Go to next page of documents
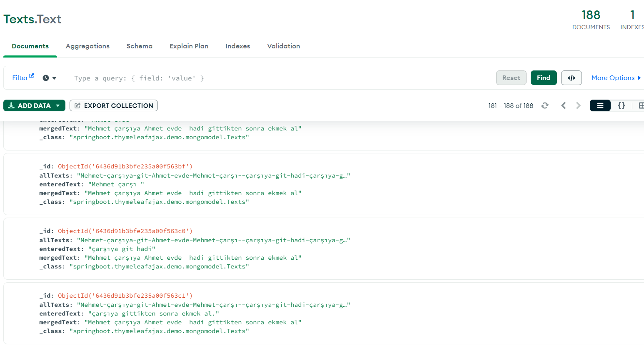 [578, 105]
